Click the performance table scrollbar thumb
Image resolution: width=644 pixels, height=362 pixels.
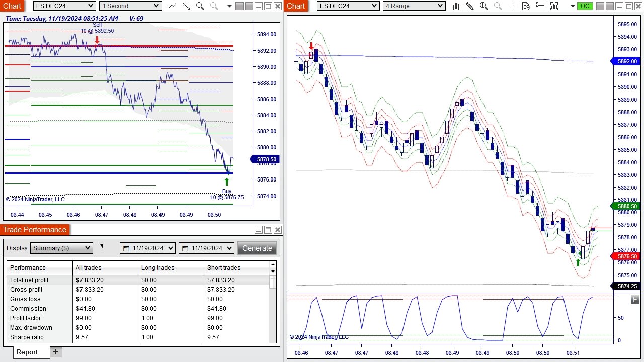click(x=273, y=282)
